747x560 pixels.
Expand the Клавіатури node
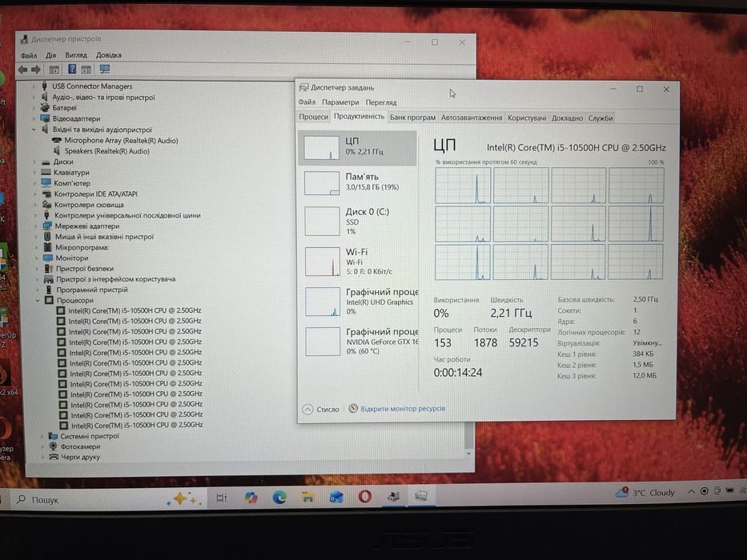[34, 173]
